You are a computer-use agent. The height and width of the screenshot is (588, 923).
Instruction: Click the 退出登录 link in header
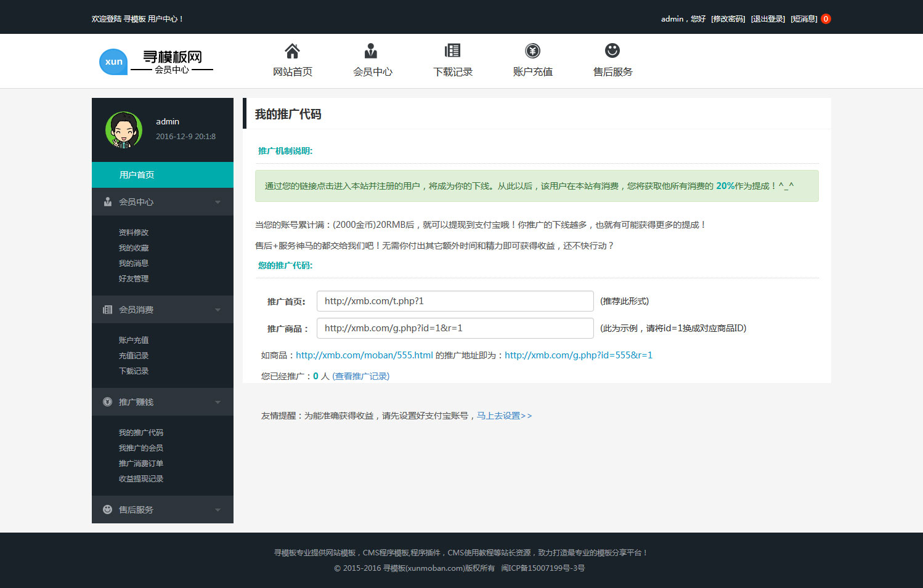pos(768,19)
